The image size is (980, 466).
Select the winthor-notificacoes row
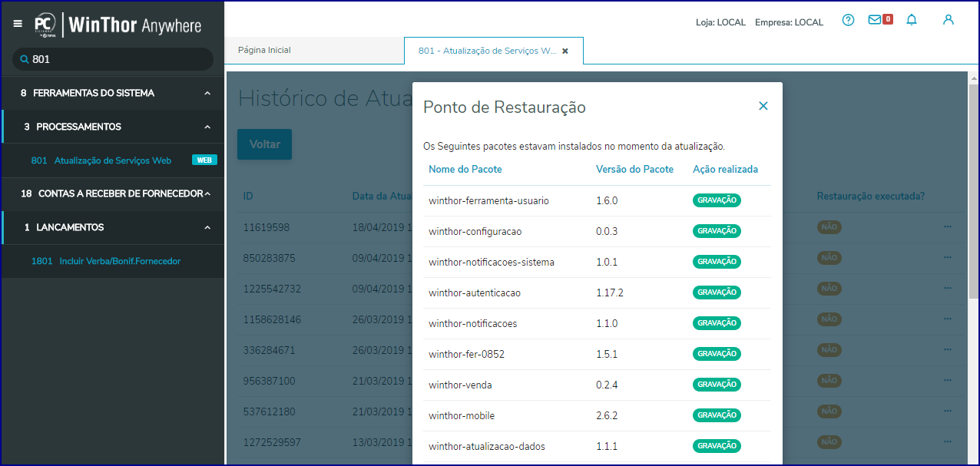[597, 323]
